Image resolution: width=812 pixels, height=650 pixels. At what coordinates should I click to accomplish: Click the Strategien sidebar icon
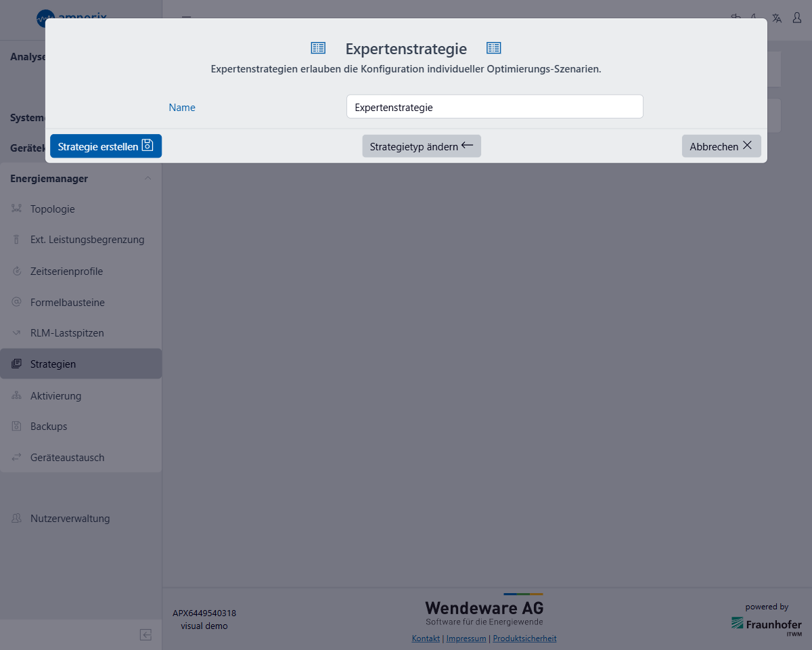click(17, 364)
